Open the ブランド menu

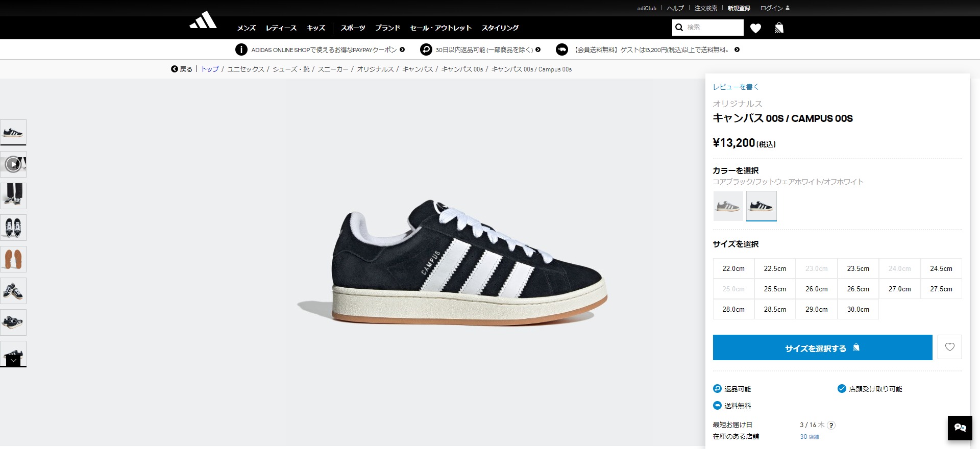coord(388,28)
